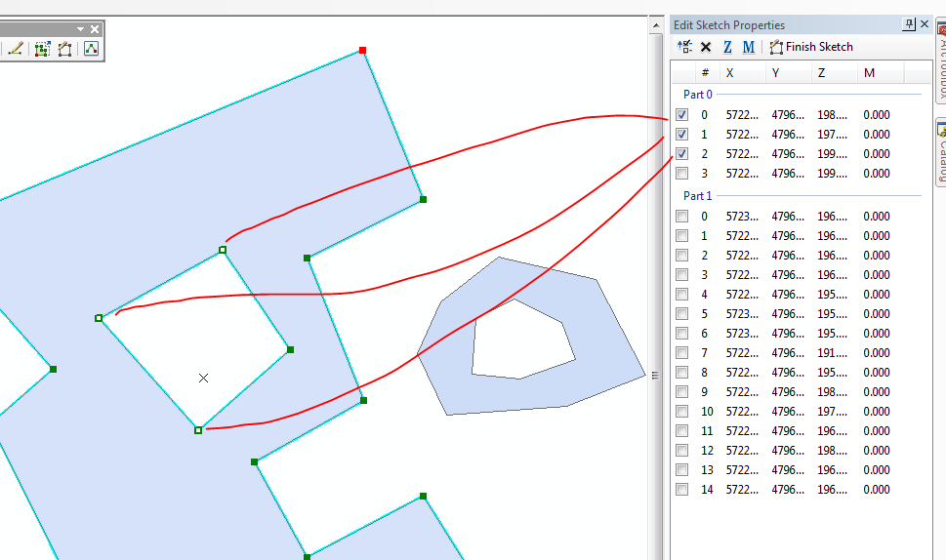Toggle Z-aware editing with the Z icon
The width and height of the screenshot is (946, 560).
pos(727,47)
